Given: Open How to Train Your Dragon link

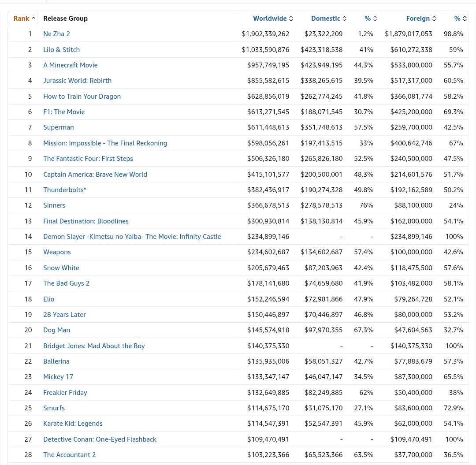Looking at the screenshot, I should pyautogui.click(x=82, y=97).
